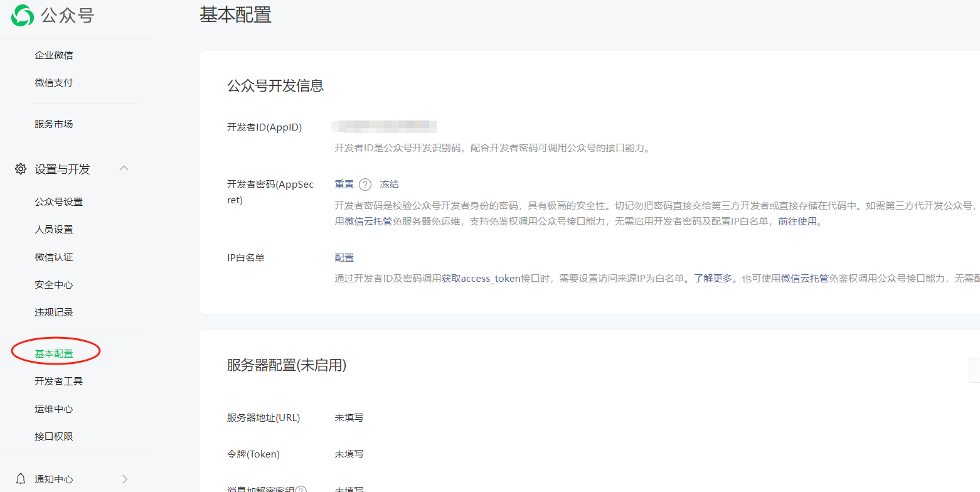The image size is (980, 492).
Task: Select 基本配置 in sidebar
Action: (54, 354)
